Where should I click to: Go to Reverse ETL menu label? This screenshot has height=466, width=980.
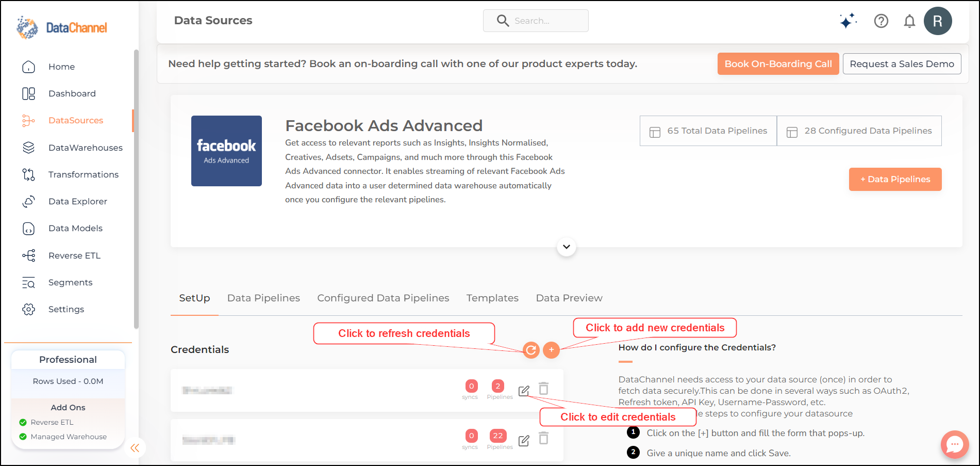tap(74, 255)
